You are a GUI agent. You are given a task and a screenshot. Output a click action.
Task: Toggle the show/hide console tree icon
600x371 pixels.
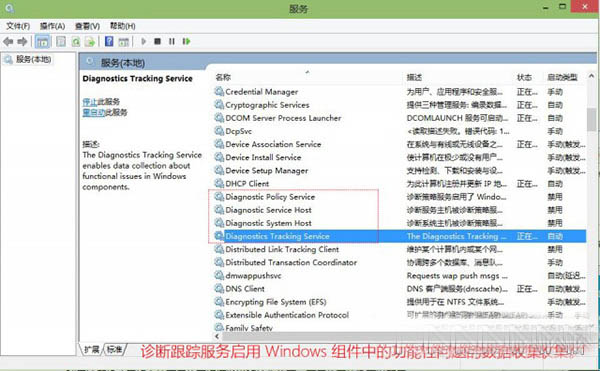point(42,41)
